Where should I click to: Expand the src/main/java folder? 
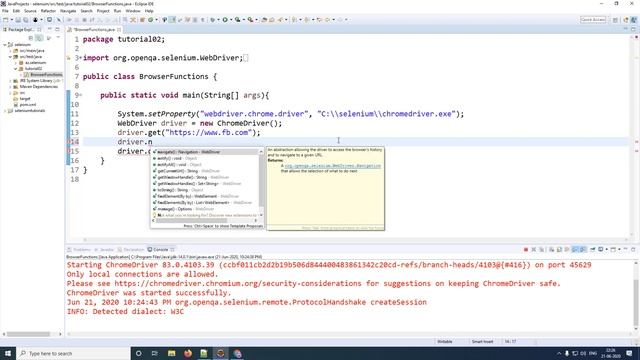tap(11, 51)
